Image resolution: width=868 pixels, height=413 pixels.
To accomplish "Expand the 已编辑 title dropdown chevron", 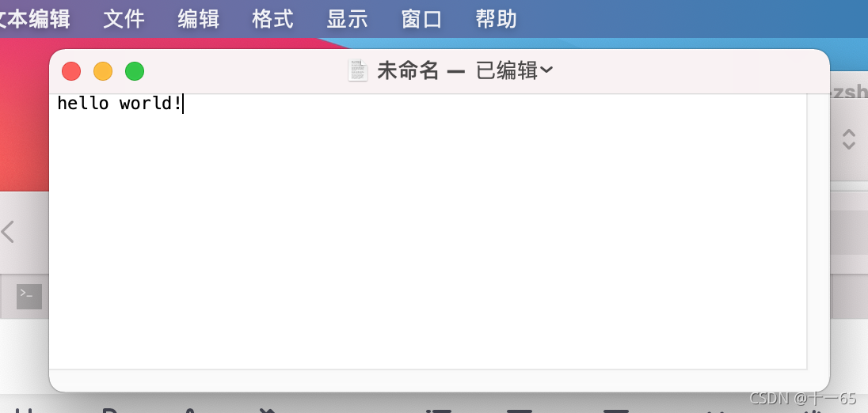I will pyautogui.click(x=546, y=70).
